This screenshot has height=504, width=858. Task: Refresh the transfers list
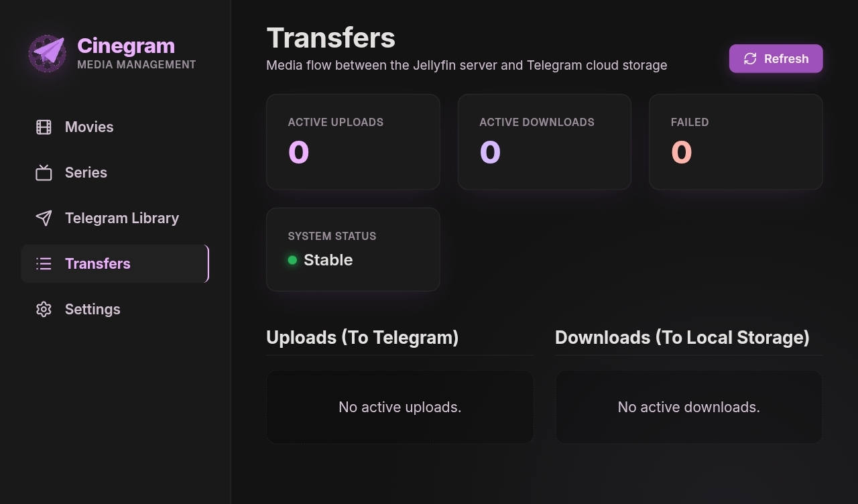point(776,59)
